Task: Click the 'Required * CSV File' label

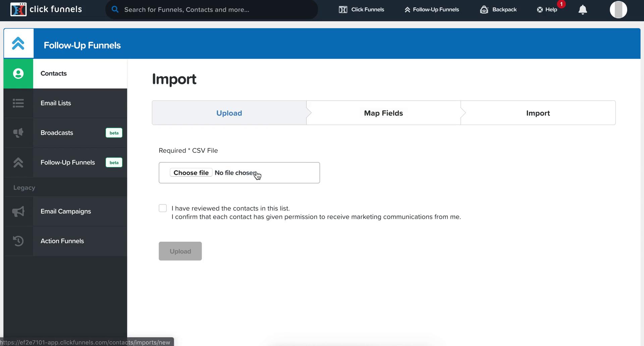Action: pos(188,151)
